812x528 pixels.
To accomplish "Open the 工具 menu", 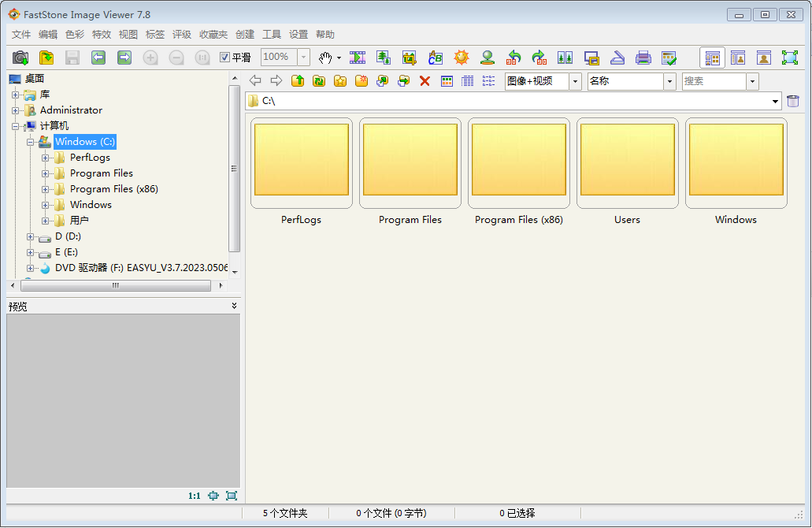I will click(x=272, y=35).
